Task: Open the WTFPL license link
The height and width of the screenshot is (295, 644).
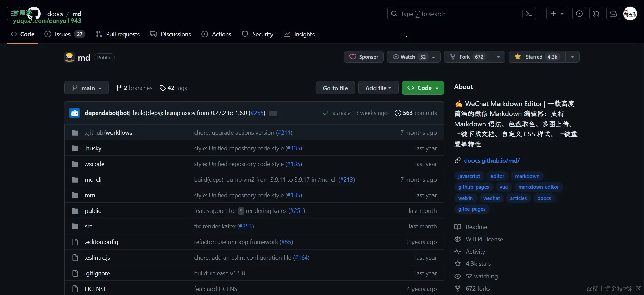Action: coord(479,239)
